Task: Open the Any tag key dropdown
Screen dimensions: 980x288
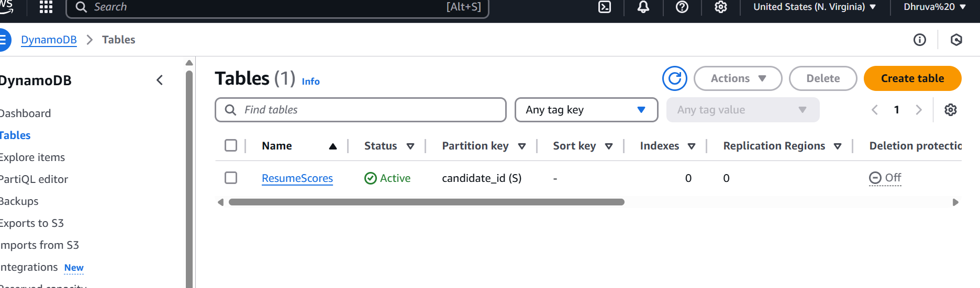Action: point(586,110)
